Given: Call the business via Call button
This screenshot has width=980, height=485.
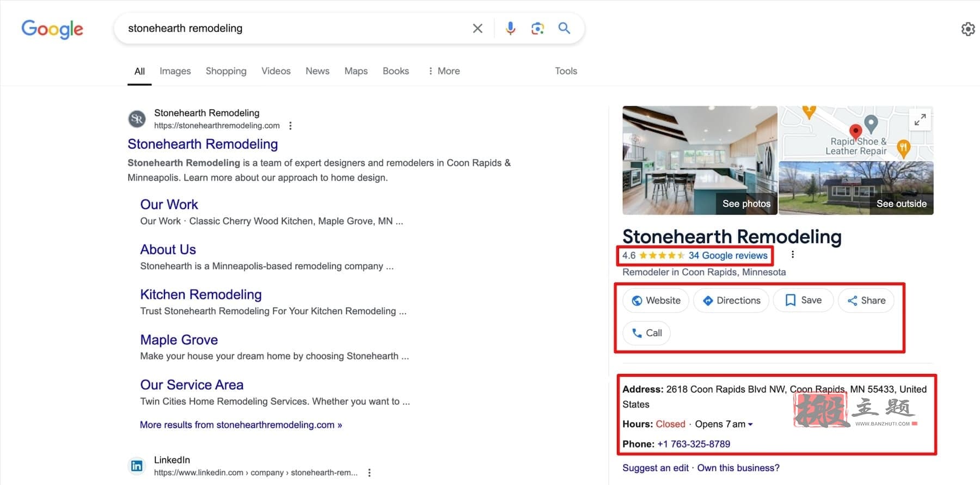Looking at the screenshot, I should [647, 333].
